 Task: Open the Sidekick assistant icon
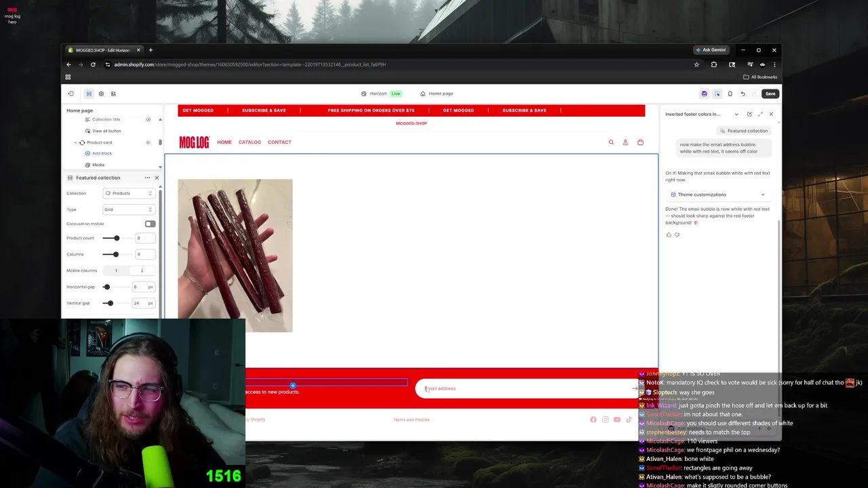[704, 94]
